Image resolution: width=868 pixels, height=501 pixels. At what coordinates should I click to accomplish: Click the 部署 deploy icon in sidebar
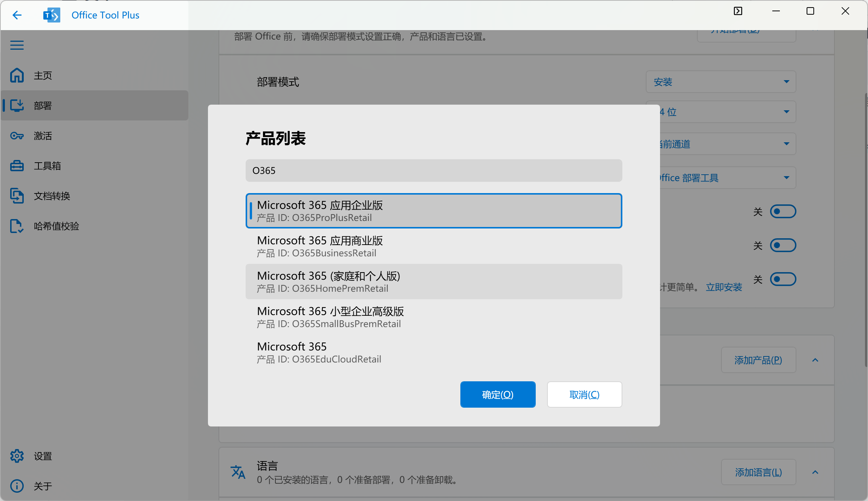click(17, 105)
